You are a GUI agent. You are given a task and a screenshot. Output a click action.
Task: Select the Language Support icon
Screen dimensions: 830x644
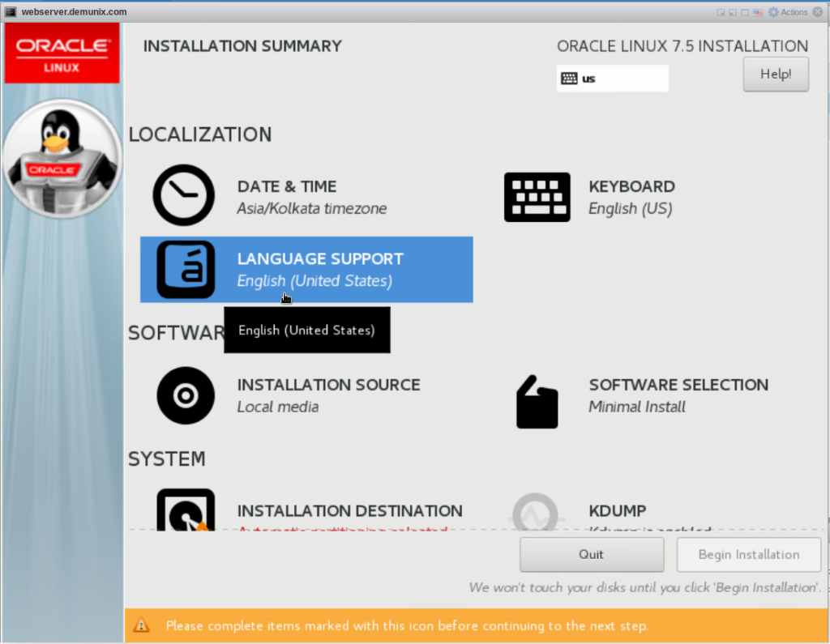(185, 270)
